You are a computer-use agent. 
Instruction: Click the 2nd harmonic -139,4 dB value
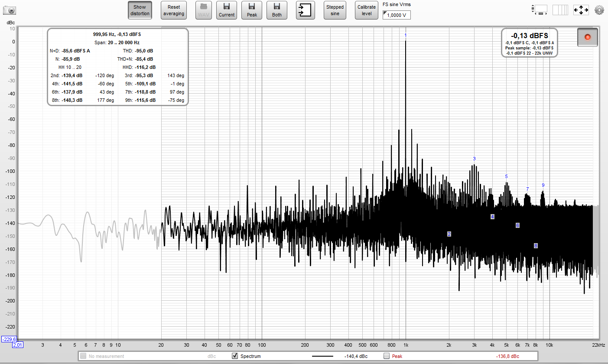(72, 75)
